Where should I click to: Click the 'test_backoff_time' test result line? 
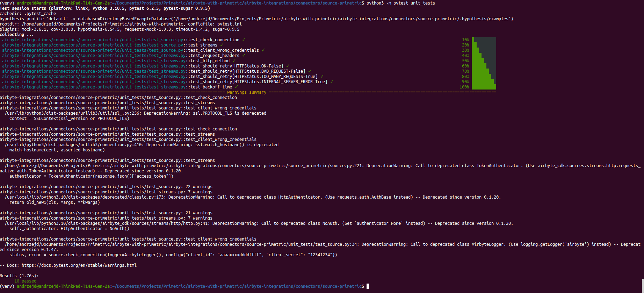(120, 87)
